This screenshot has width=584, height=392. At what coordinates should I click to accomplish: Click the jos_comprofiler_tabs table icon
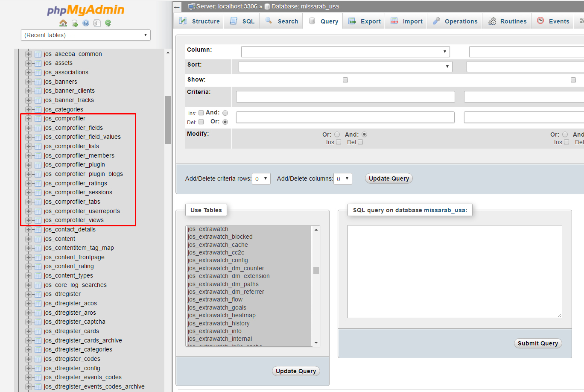pos(38,202)
